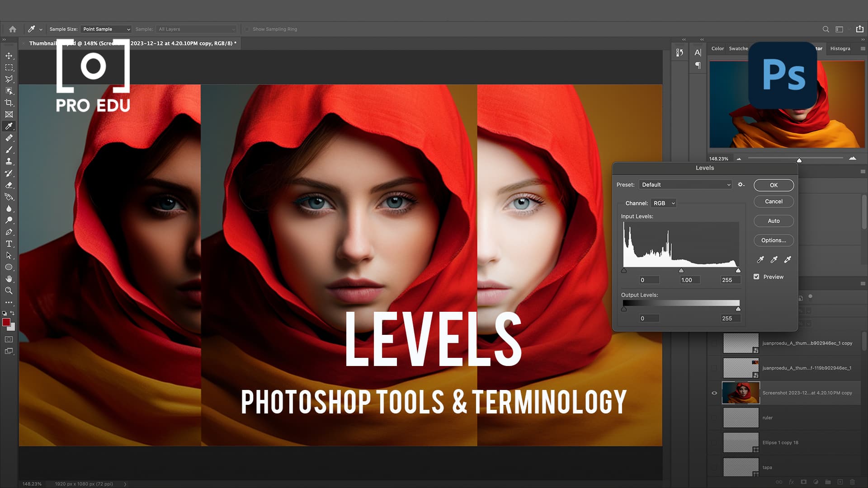This screenshot has width=868, height=488.
Task: Select the Move tool
Action: 9,56
